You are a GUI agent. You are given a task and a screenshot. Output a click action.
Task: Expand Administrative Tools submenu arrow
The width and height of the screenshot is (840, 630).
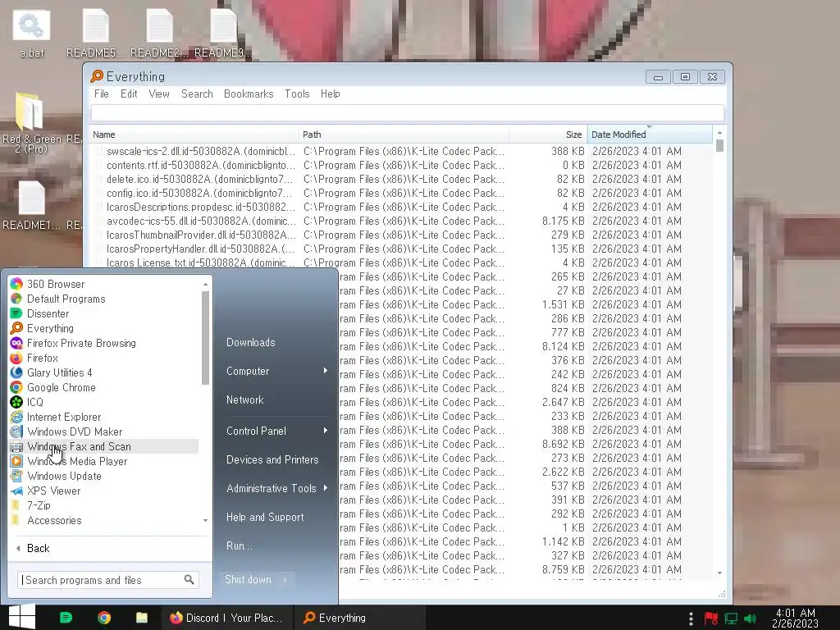pyautogui.click(x=325, y=488)
